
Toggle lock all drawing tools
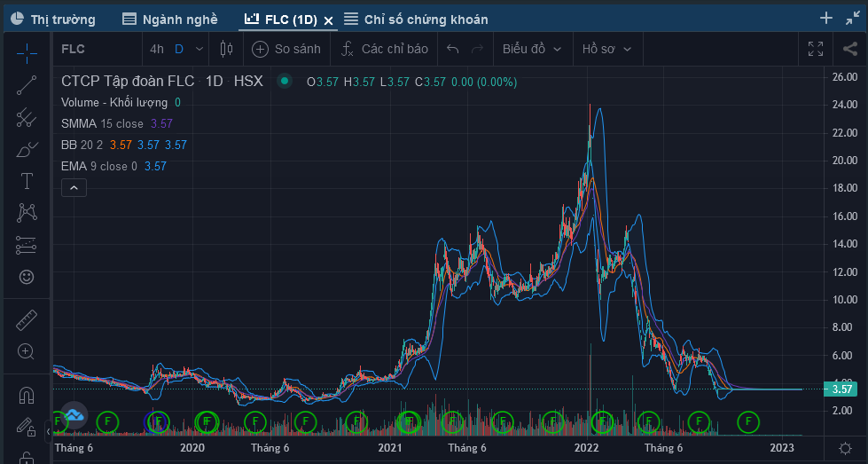[27, 458]
